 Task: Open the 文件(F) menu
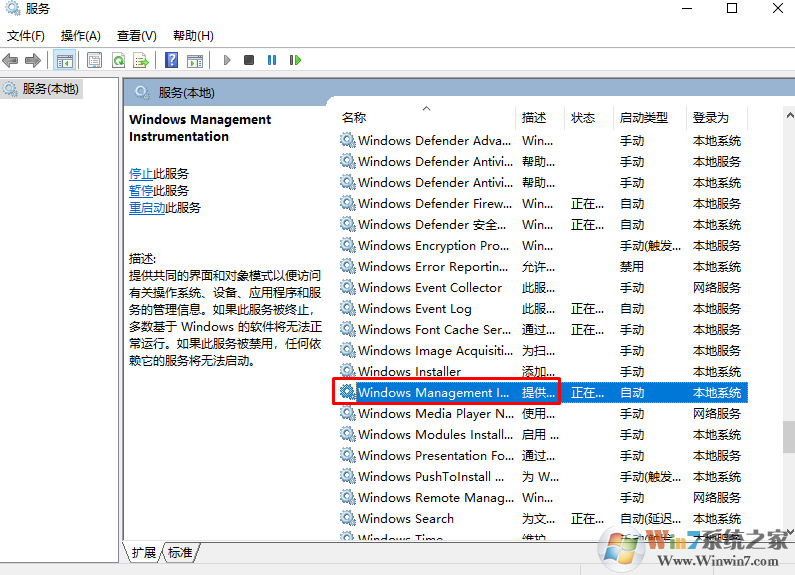(x=26, y=36)
